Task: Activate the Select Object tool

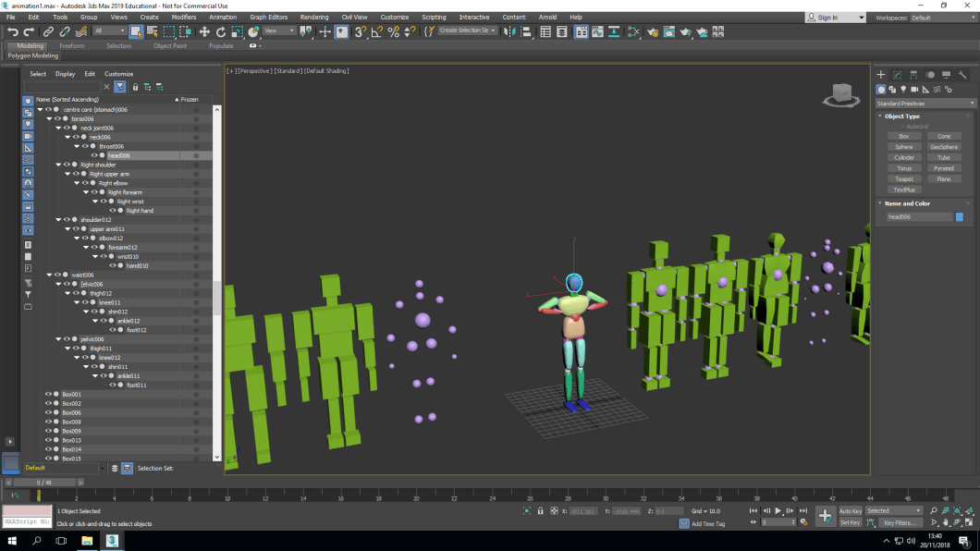Action: coord(136,31)
